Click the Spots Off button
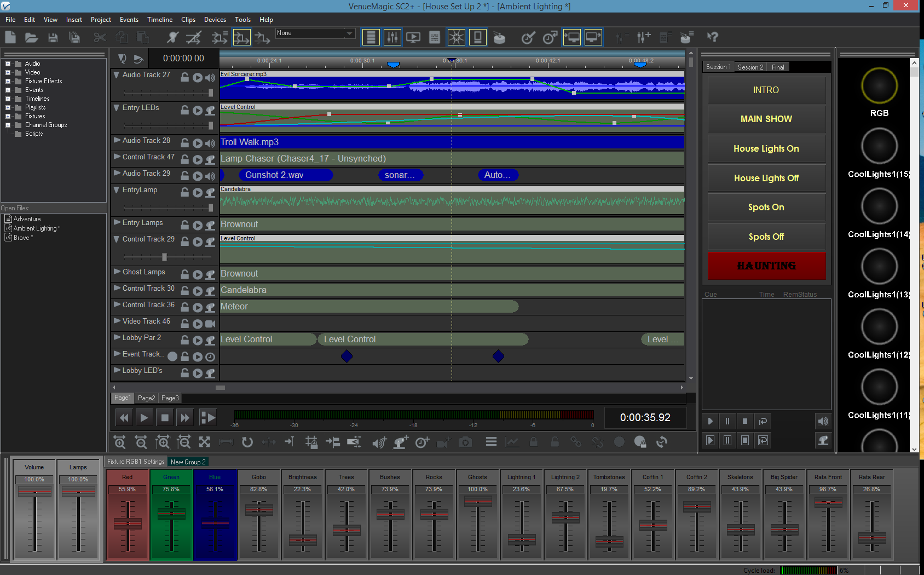924x575 pixels. click(x=766, y=237)
